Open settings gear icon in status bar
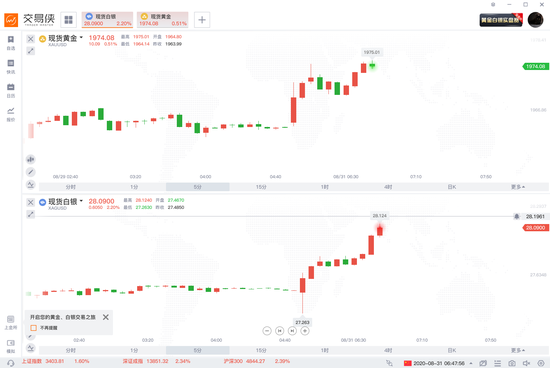The image size is (550, 368). pos(541,363)
